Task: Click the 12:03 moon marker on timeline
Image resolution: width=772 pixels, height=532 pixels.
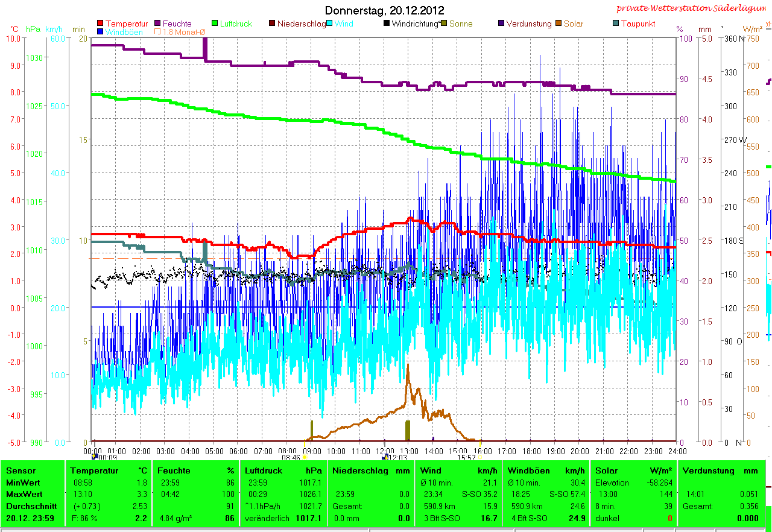Action: (x=386, y=458)
